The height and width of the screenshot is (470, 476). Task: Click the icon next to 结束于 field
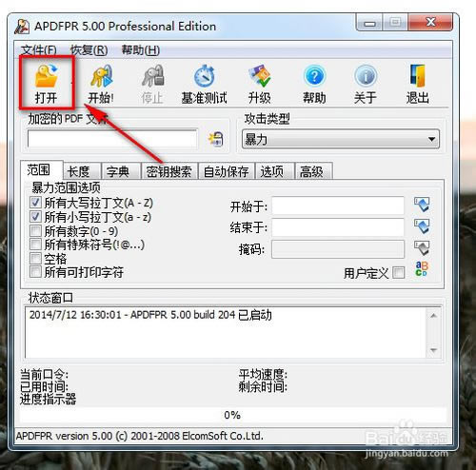click(422, 226)
